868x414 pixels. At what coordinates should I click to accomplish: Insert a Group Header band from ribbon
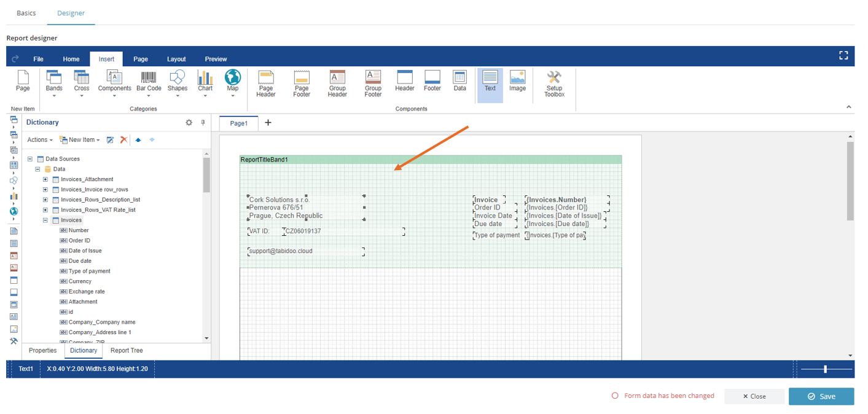tap(337, 84)
